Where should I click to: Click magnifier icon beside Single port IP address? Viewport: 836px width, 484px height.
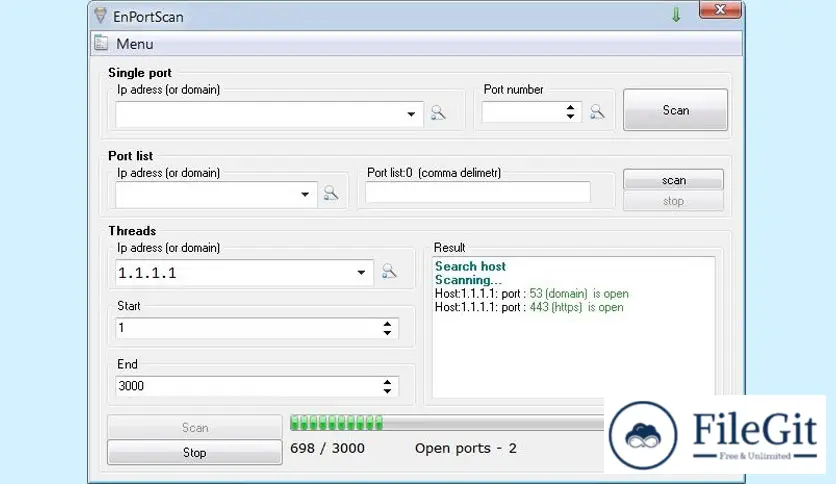pyautogui.click(x=438, y=112)
